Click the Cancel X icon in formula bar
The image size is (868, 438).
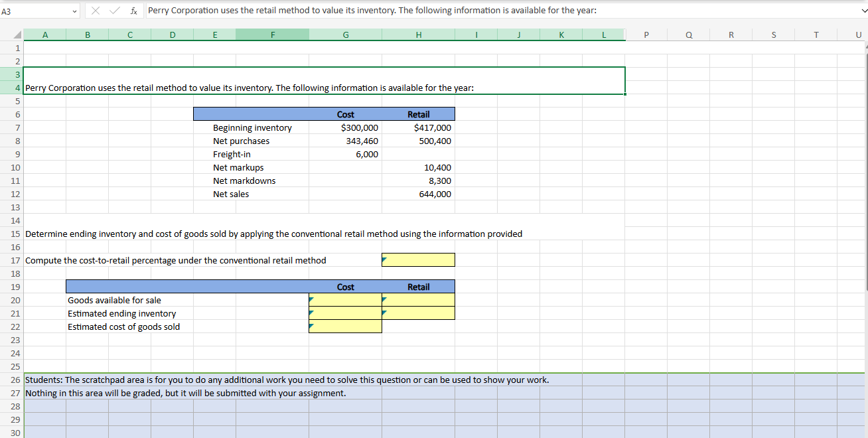pos(96,11)
